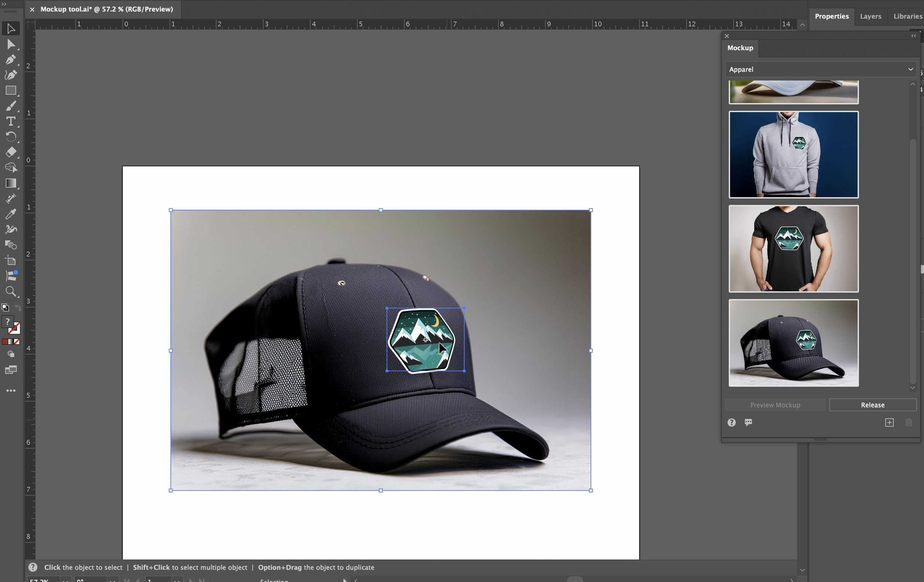924x582 pixels.
Task: Change screen mode icon
Action: point(11,370)
